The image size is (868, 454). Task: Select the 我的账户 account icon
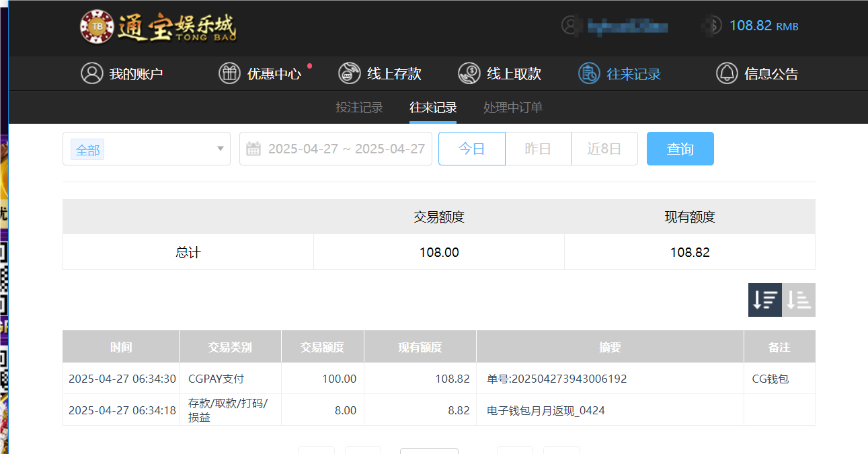[92, 73]
